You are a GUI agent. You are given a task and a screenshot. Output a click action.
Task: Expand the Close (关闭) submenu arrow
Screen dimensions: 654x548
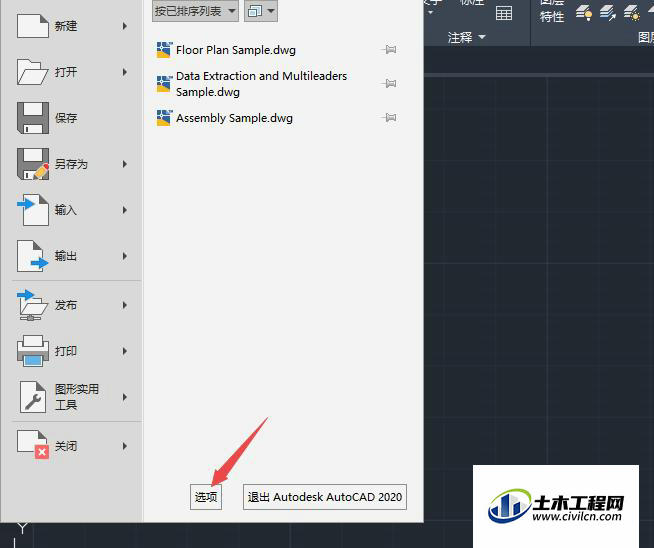[124, 446]
